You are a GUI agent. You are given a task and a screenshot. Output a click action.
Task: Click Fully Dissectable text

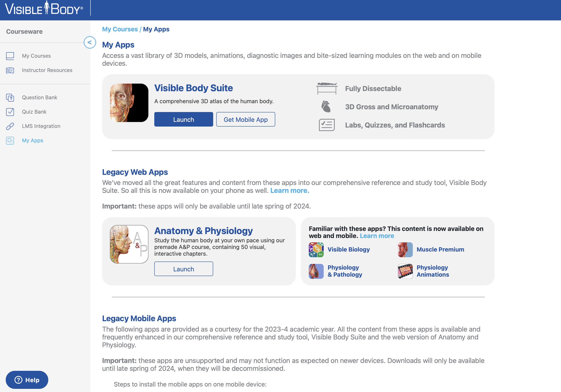pos(373,88)
